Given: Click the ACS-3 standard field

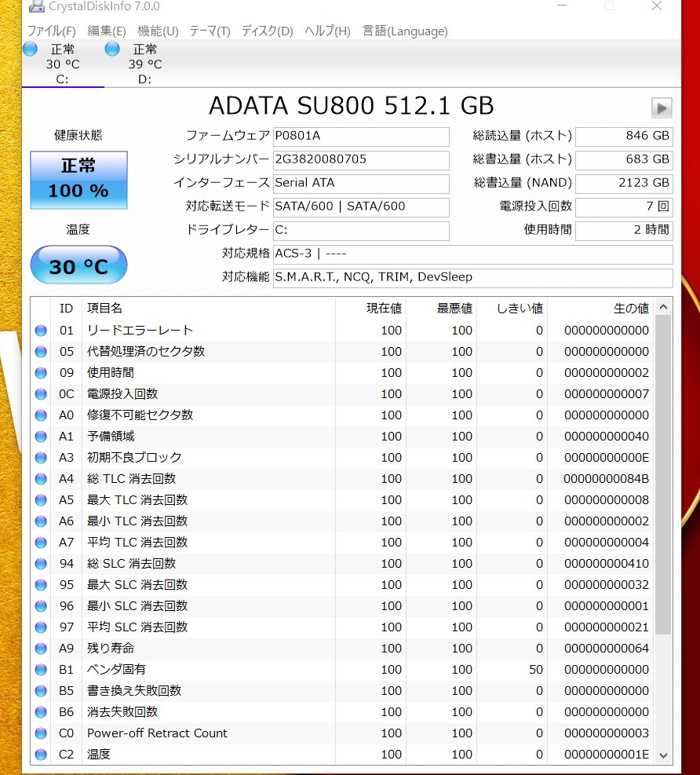Looking at the screenshot, I should tap(472, 254).
